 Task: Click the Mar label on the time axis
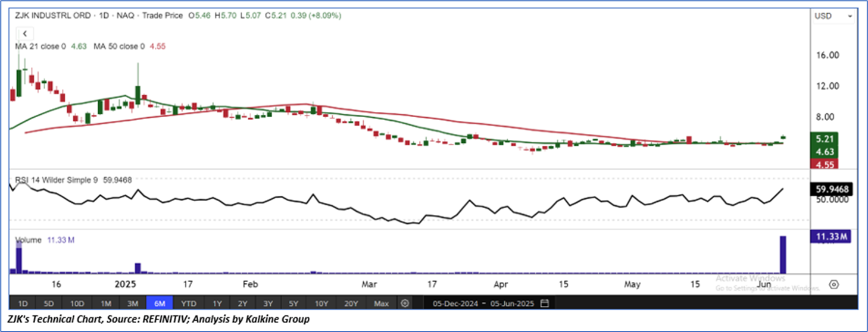[x=371, y=284]
